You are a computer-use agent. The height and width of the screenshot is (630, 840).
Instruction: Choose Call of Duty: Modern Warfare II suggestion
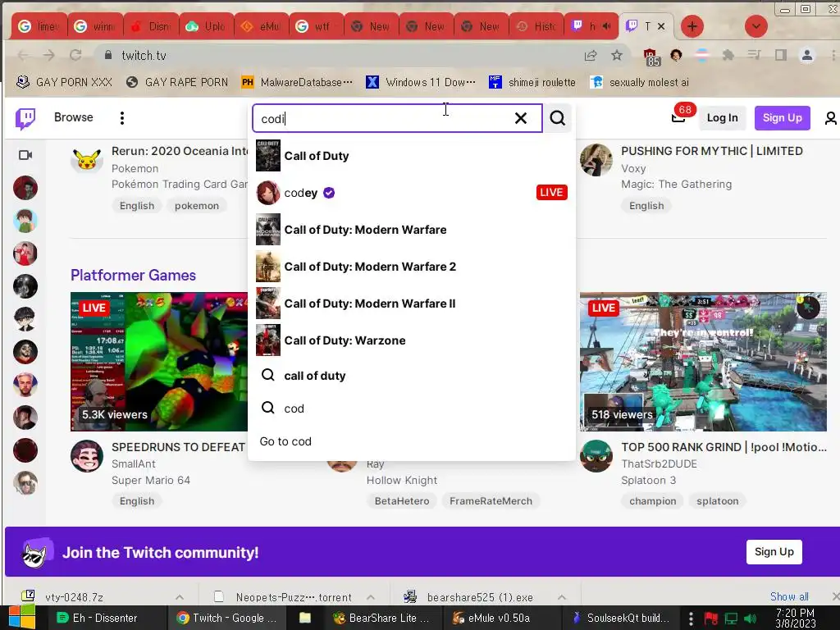point(412,304)
